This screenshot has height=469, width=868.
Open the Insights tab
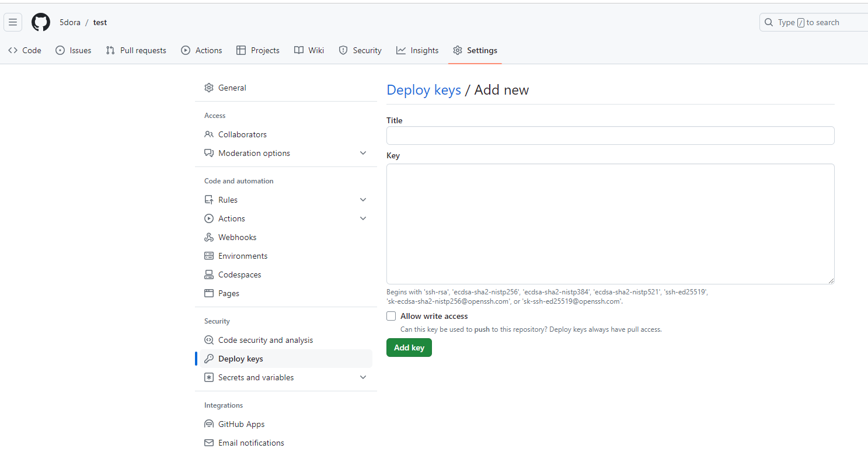point(417,50)
